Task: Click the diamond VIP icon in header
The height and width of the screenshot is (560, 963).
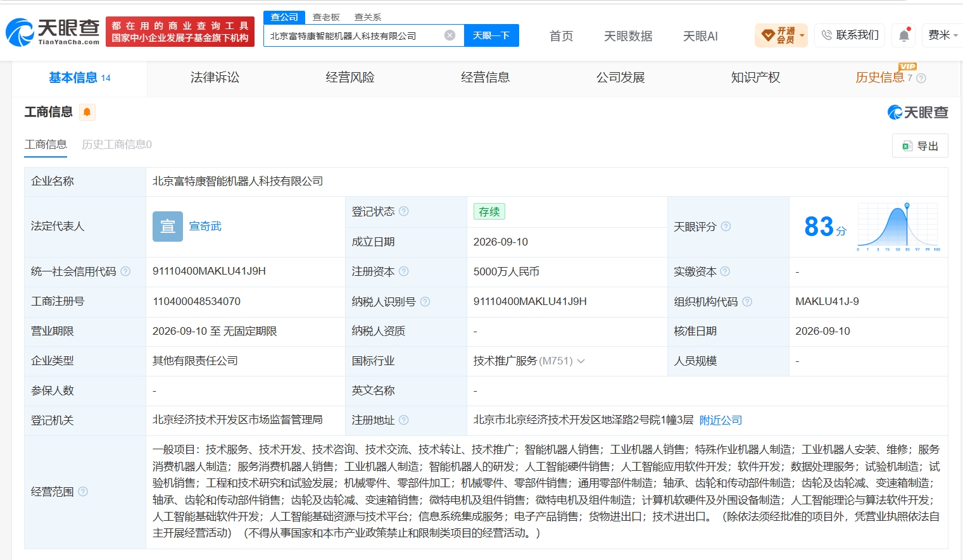Action: [x=768, y=35]
